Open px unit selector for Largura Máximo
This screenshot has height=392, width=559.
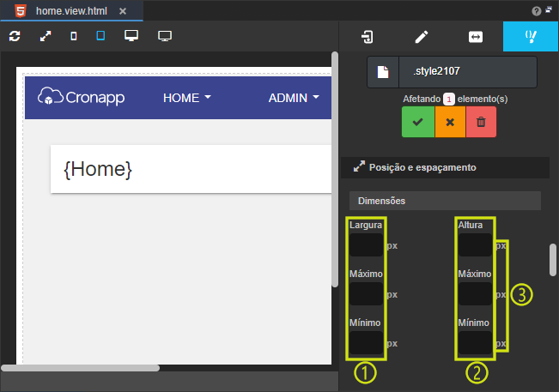(392, 294)
